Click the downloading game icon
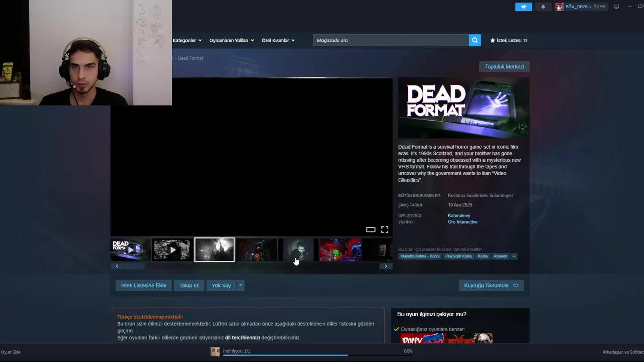The width and height of the screenshot is (644, 362). coord(215,352)
